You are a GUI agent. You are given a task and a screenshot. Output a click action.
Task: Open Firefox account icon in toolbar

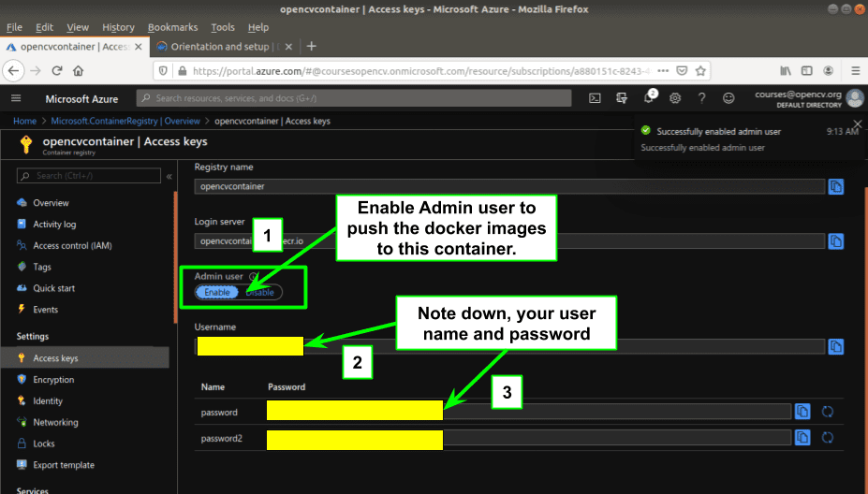(828, 71)
